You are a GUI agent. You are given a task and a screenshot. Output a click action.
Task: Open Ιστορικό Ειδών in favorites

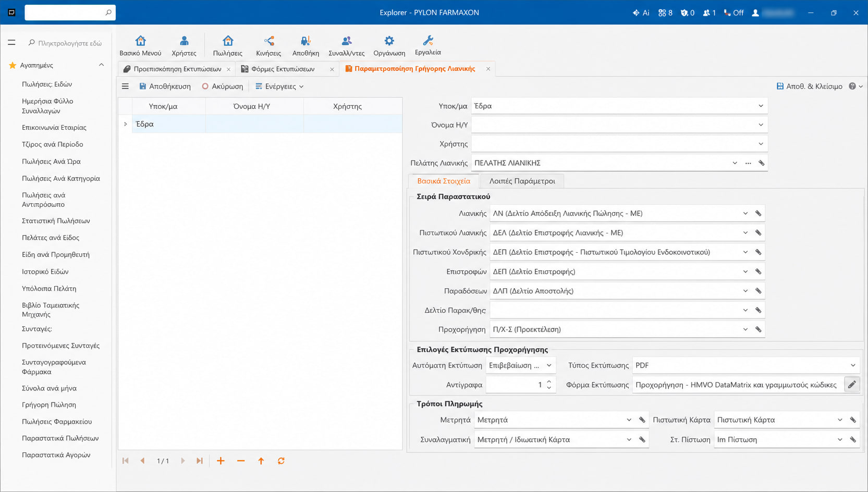pos(45,272)
